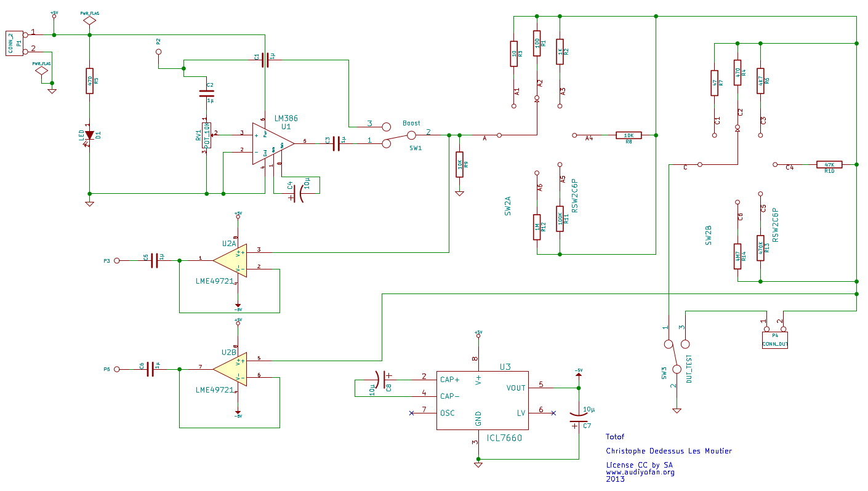Select the C1 1µ capacitor symbol
Viewport: 868px width, 491px height.
pos(265,59)
